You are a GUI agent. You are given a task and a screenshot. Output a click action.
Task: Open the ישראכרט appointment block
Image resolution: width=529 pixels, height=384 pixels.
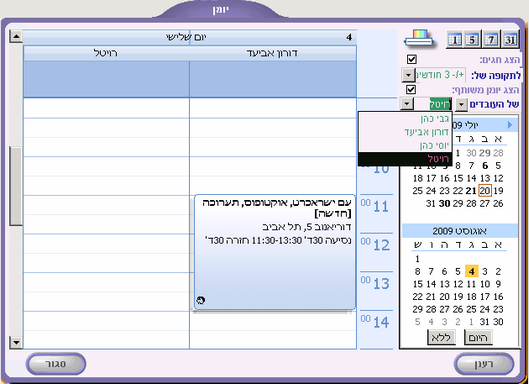pos(274,252)
